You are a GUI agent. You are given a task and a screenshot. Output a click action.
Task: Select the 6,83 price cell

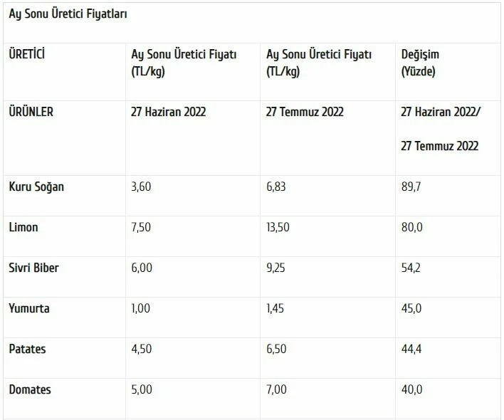277,187
